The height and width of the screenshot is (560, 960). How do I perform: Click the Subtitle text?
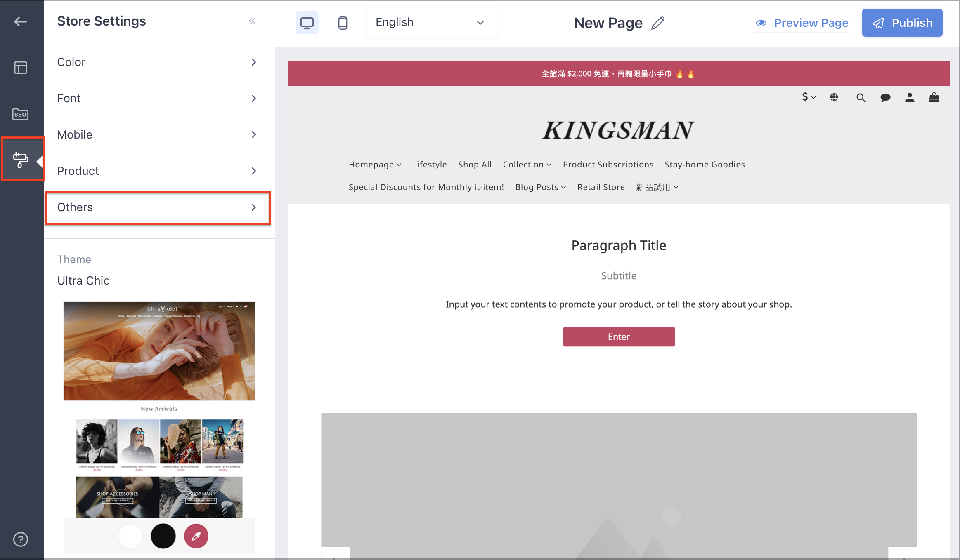pyautogui.click(x=619, y=276)
